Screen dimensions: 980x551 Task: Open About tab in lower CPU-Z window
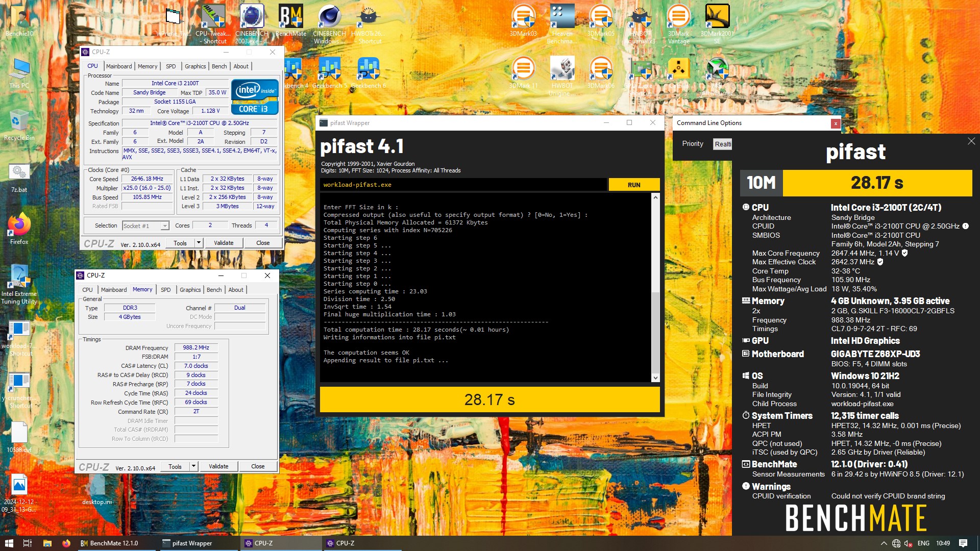pyautogui.click(x=235, y=290)
